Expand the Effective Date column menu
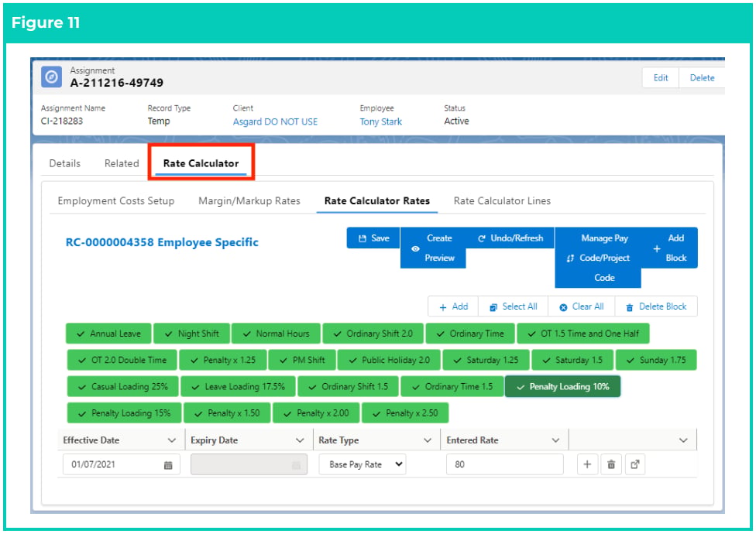Image resolution: width=756 pixels, height=534 pixels. point(172,440)
